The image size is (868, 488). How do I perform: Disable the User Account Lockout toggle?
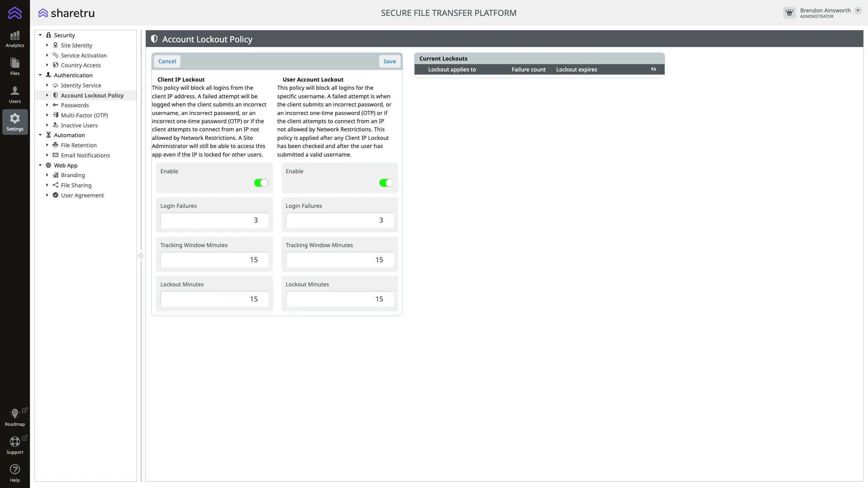(x=386, y=183)
